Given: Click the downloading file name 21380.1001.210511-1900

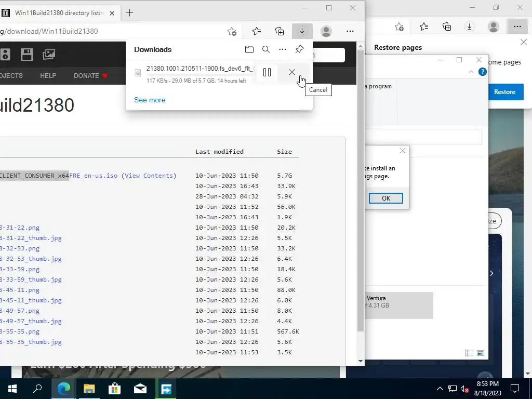Looking at the screenshot, I should point(200,68).
